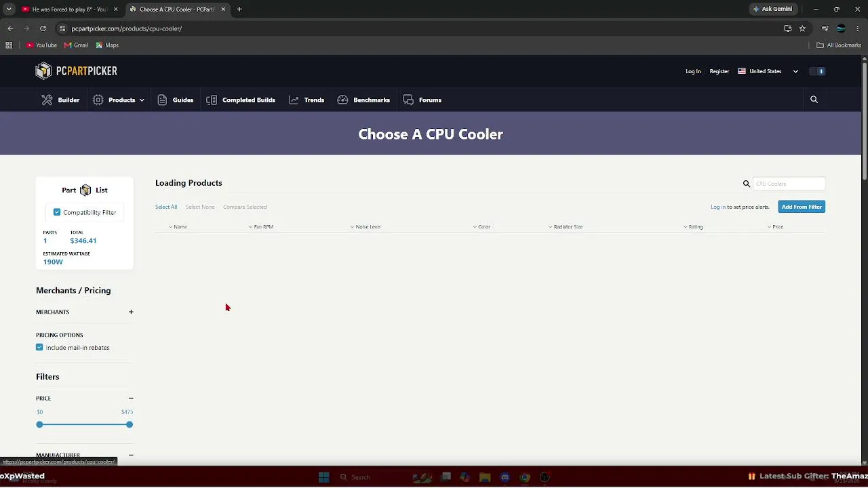Sort by Rating column
Image resolution: width=868 pixels, height=488 pixels.
[693, 226]
